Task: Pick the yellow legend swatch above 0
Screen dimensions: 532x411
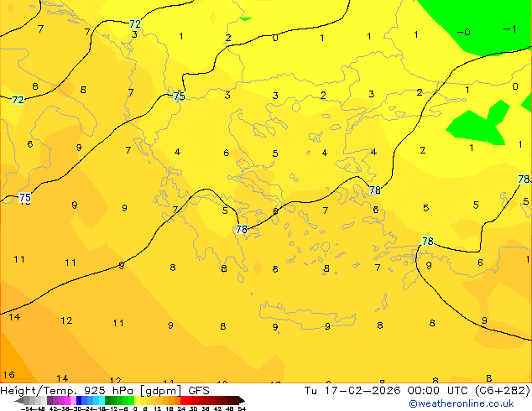Action: tap(137, 400)
